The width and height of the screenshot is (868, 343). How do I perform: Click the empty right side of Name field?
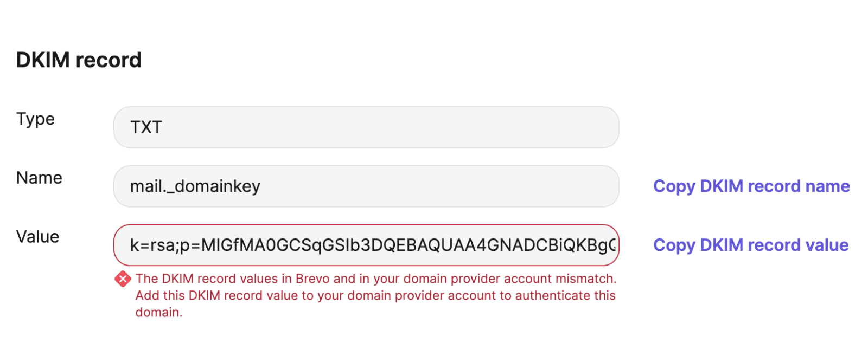coord(488,186)
